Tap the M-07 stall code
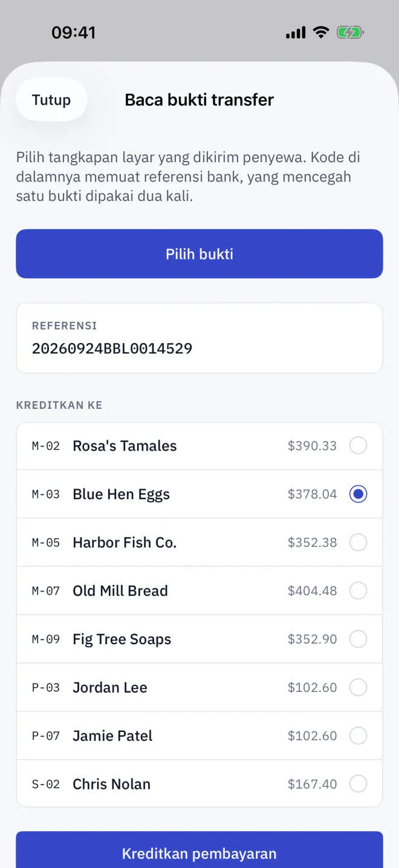This screenshot has width=399, height=868. [x=46, y=591]
